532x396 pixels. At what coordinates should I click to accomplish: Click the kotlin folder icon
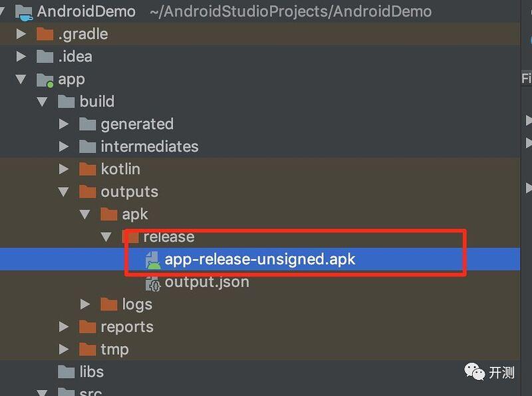pyautogui.click(x=87, y=169)
